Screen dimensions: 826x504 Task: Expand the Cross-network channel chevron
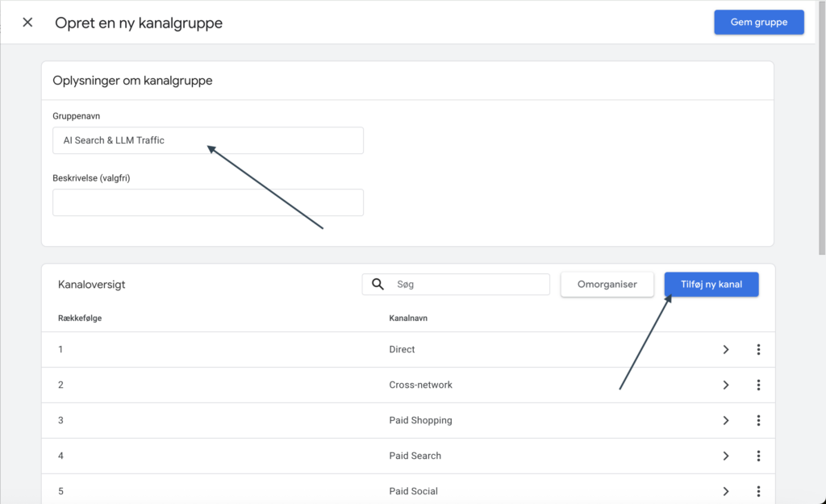click(x=726, y=385)
